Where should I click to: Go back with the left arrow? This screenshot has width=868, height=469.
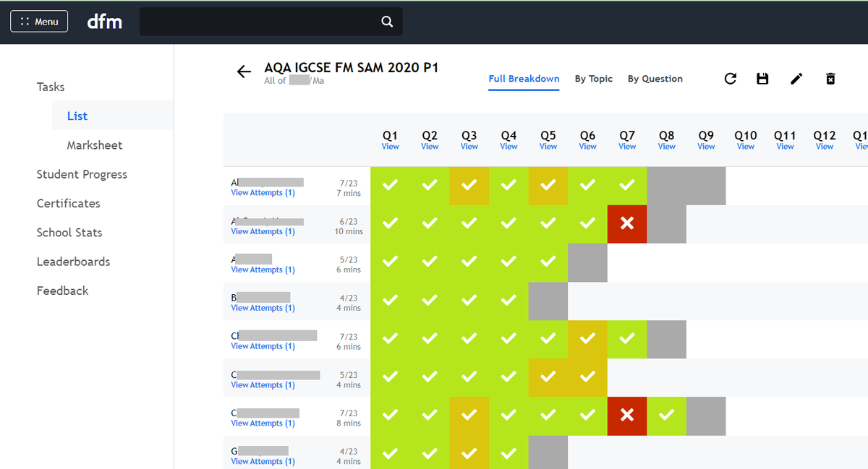[x=244, y=72]
